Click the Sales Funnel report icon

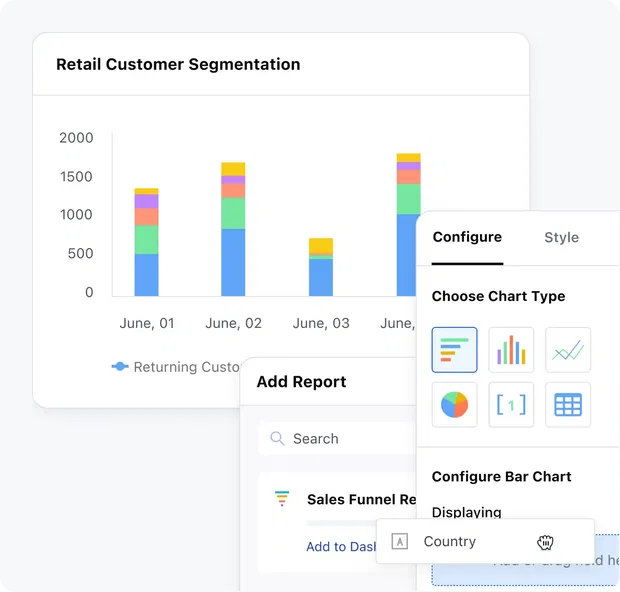tap(282, 498)
